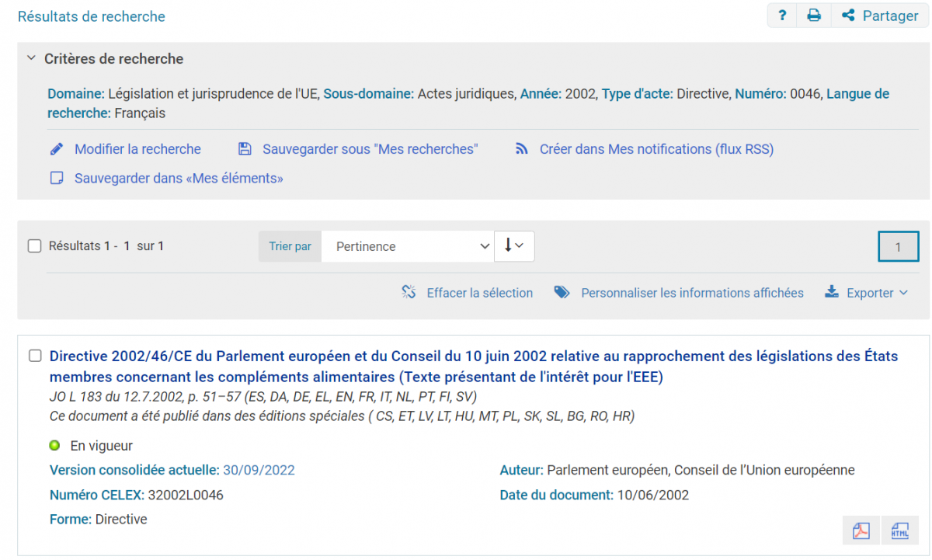Click the note icon for Mes éléments
Image resolution: width=932 pixels, height=560 pixels.
click(56, 179)
